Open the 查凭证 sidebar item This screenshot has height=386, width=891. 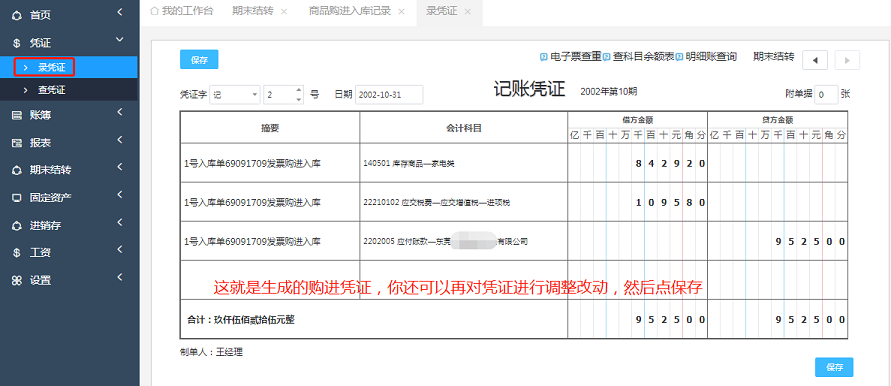coord(69,90)
